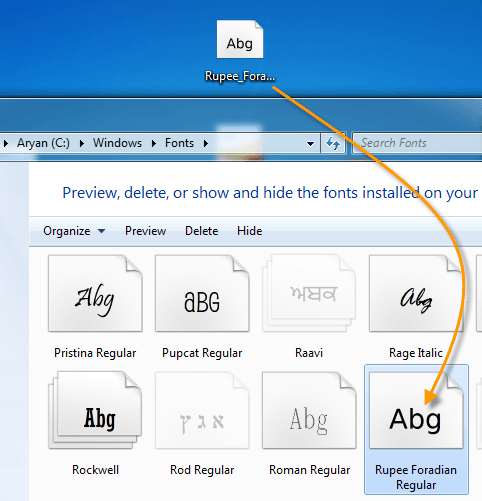This screenshot has width=482, height=501.
Task: Select the Pupcat Regular font icon
Action: click(202, 293)
